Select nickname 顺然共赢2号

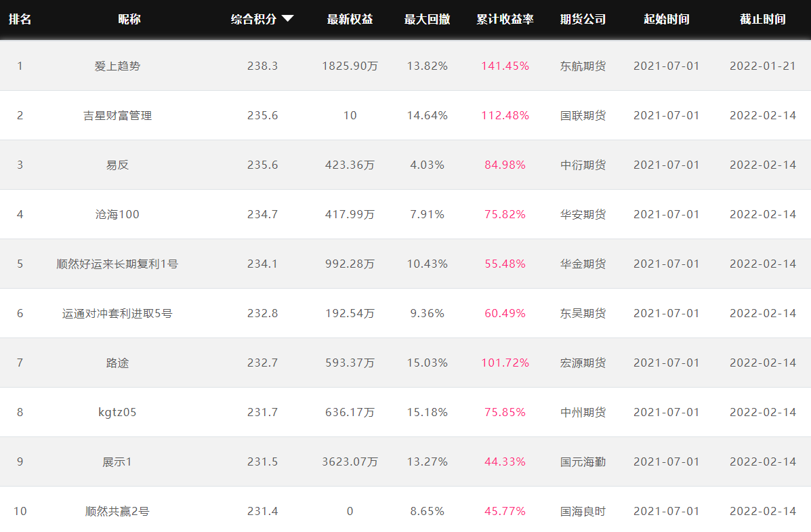click(117, 511)
